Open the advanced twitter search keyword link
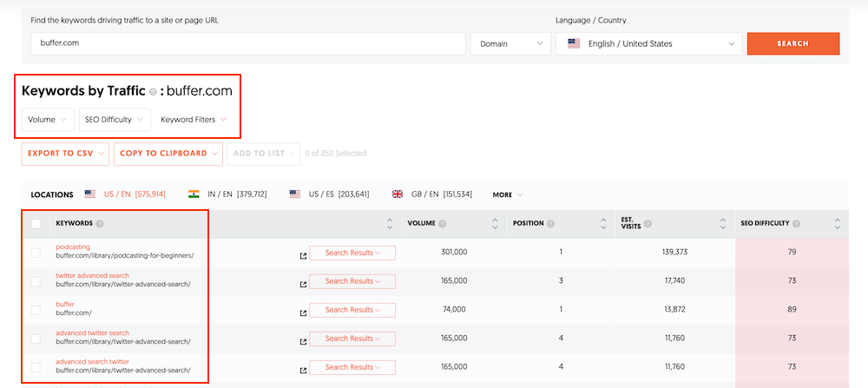 [x=93, y=332]
